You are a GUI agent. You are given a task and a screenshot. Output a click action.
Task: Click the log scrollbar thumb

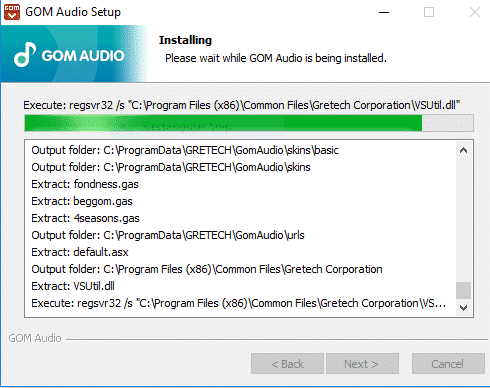pos(463,291)
